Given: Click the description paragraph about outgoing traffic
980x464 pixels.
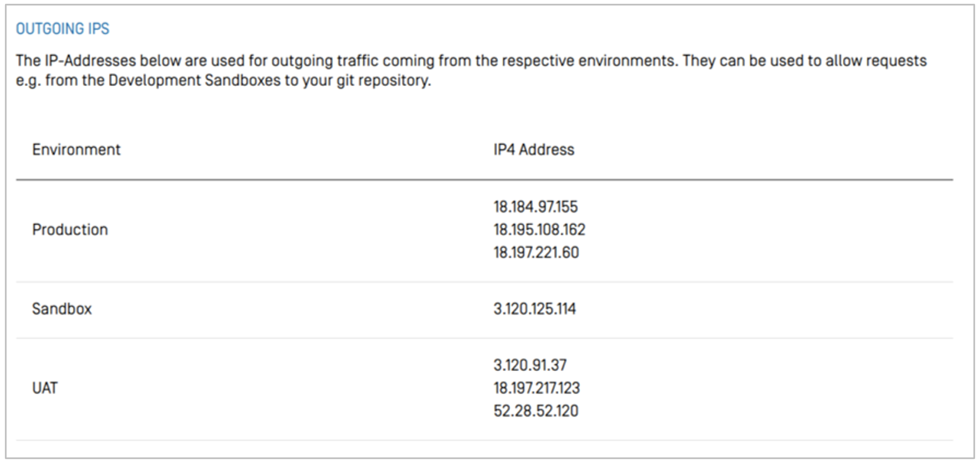Looking at the screenshot, I should 471,70.
